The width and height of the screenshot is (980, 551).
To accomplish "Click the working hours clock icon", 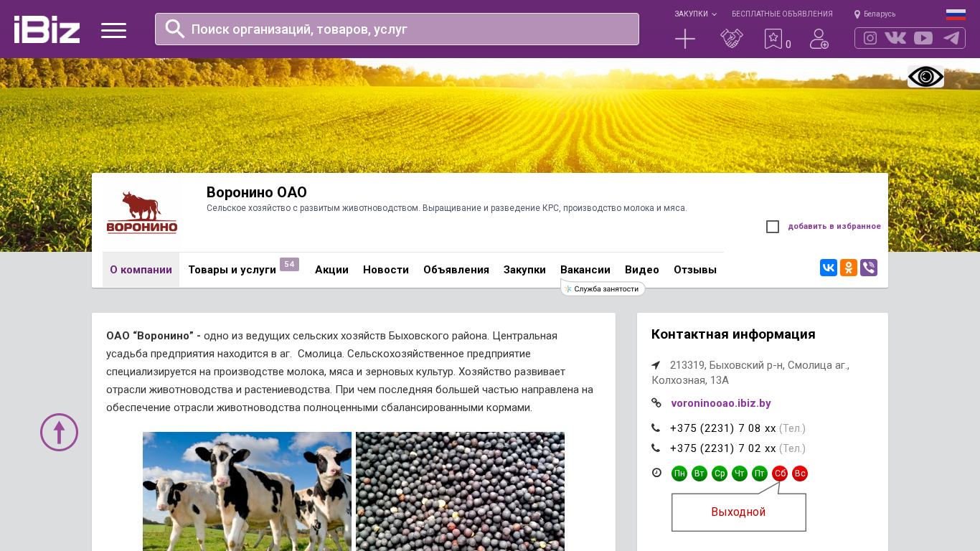I will click(x=656, y=473).
